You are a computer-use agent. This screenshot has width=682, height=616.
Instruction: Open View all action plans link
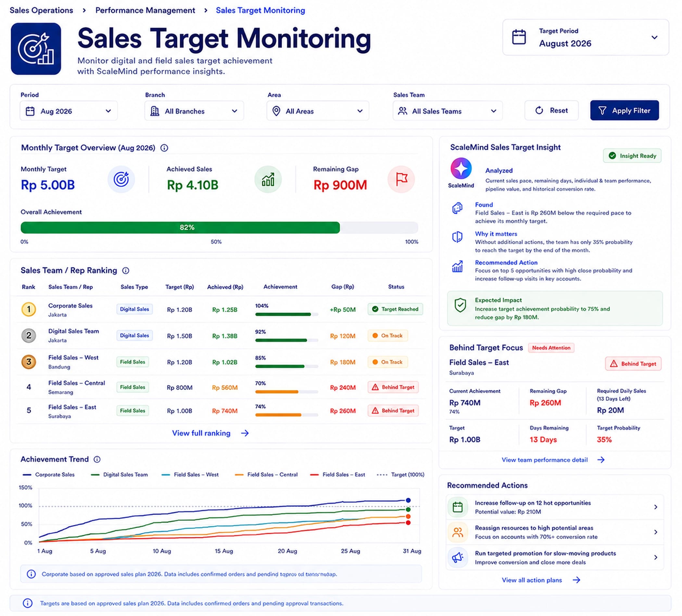point(541,580)
